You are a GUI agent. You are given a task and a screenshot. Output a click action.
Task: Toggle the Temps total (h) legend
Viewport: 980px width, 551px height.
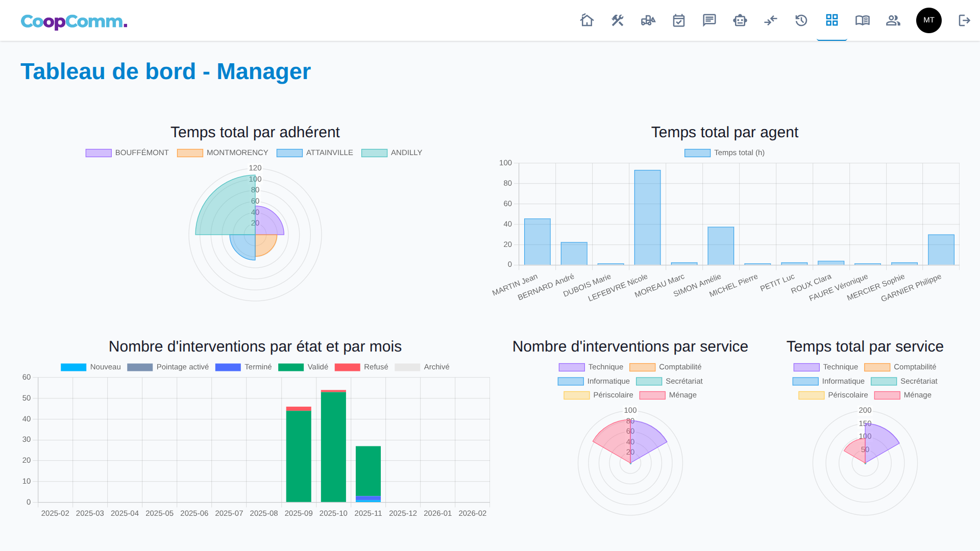[x=725, y=153]
